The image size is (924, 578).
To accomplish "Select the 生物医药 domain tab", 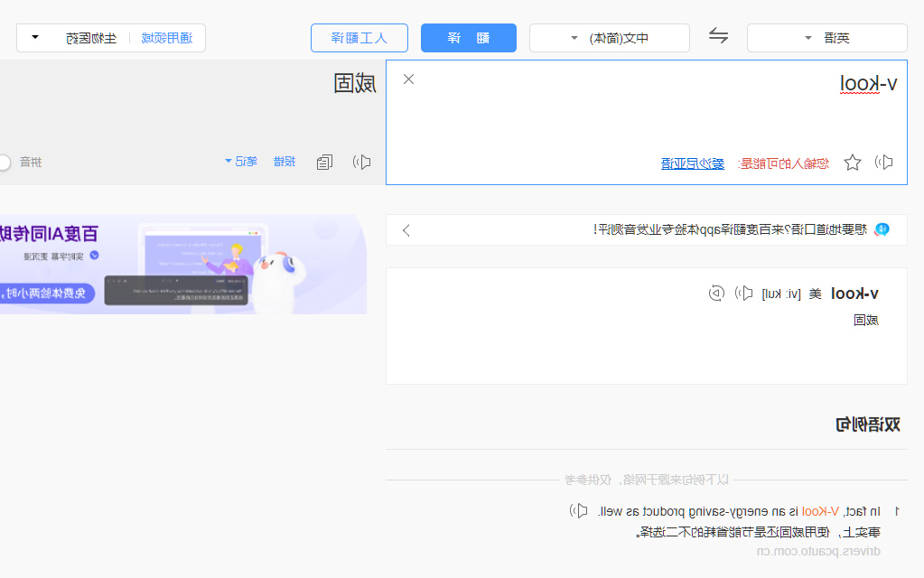I will click(x=91, y=38).
